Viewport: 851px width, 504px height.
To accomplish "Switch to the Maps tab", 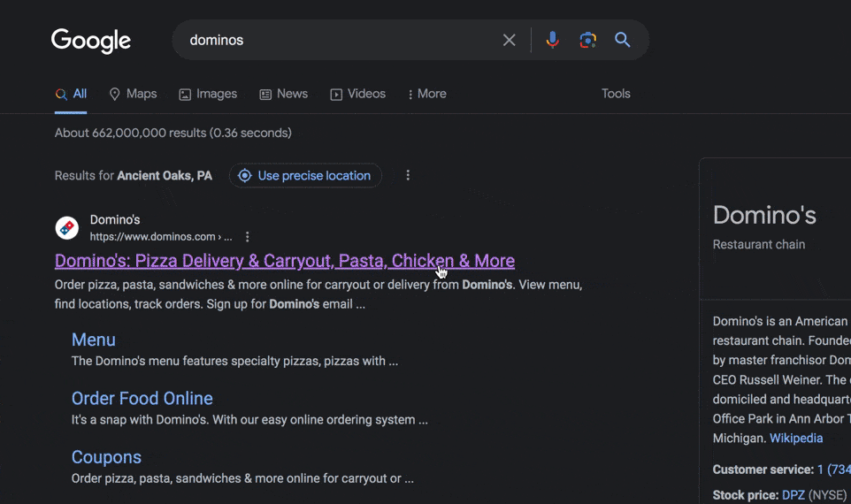I will click(x=133, y=94).
